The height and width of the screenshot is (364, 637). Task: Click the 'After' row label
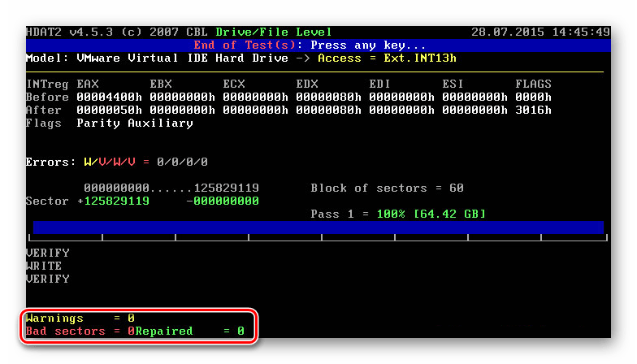tap(44, 110)
